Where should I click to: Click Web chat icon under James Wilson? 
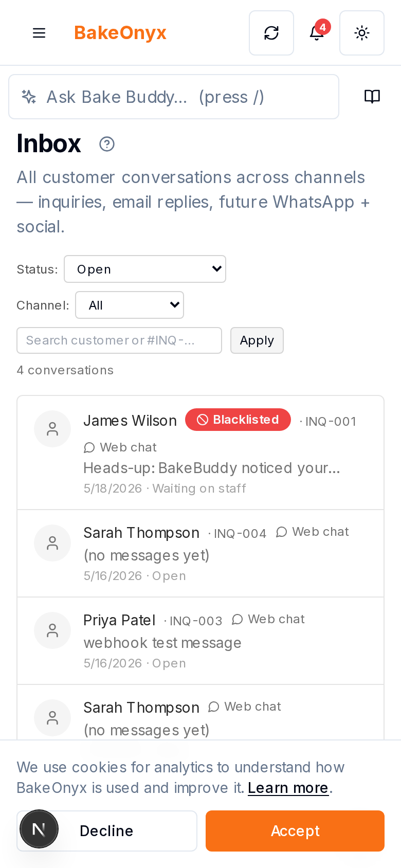[89, 447]
